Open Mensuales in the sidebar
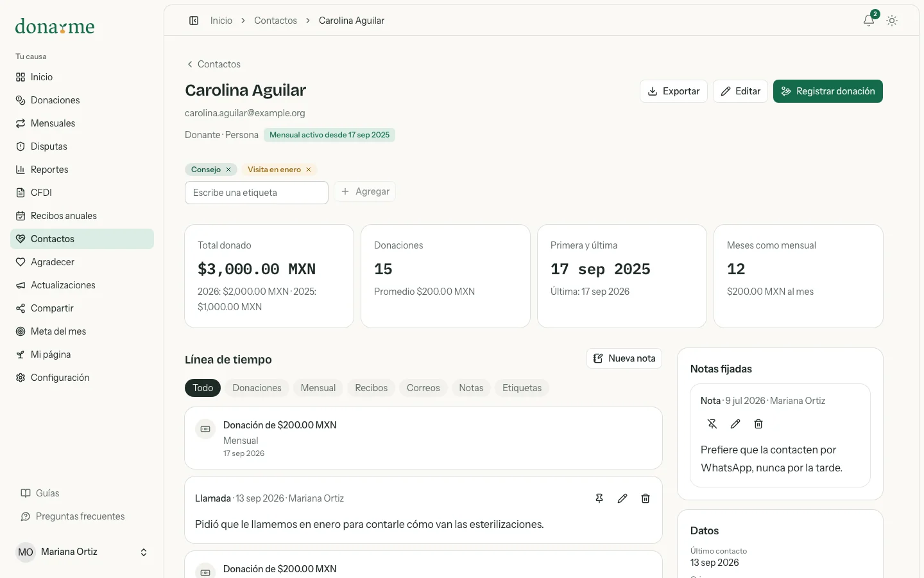Image resolution: width=924 pixels, height=578 pixels. [x=82, y=123]
